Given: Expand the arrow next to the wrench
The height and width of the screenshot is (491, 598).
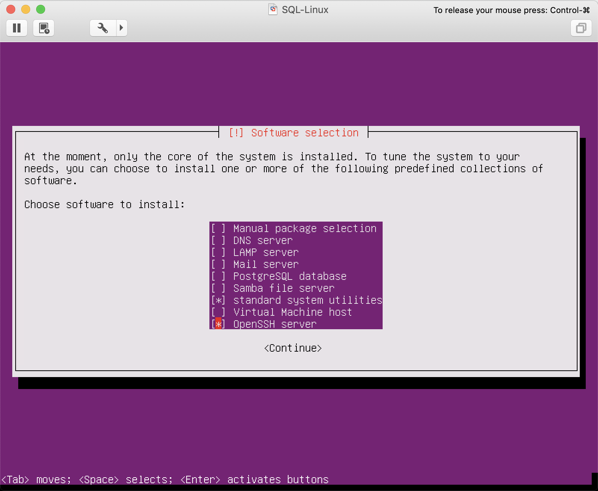Looking at the screenshot, I should point(121,28).
